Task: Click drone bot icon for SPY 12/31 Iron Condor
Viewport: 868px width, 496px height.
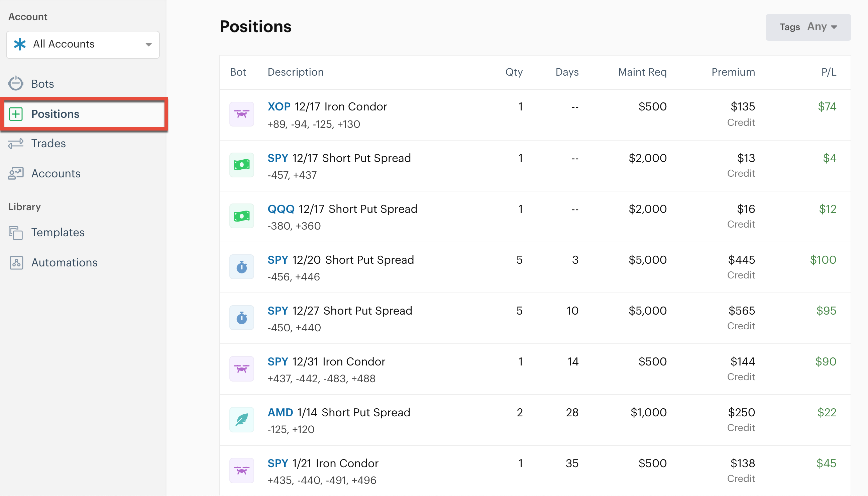Action: 242,368
